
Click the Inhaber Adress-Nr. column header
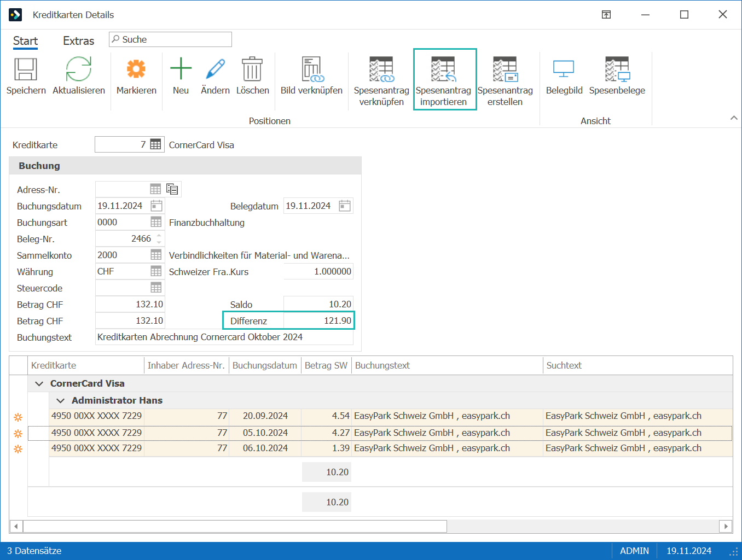(x=186, y=365)
